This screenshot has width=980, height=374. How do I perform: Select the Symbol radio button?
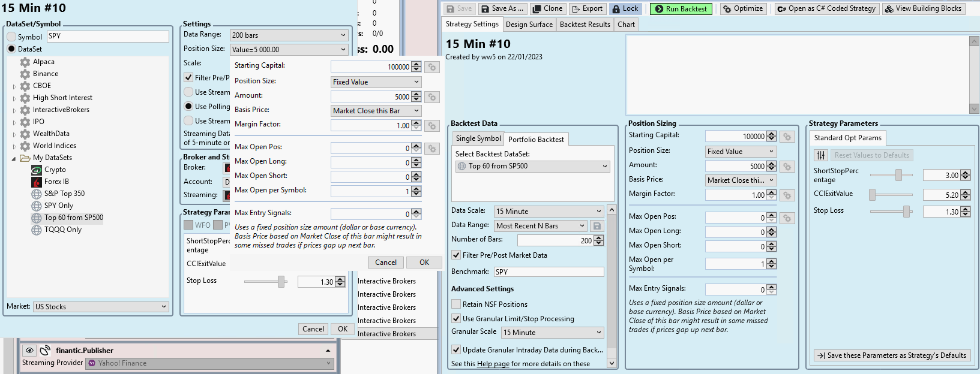click(11, 37)
